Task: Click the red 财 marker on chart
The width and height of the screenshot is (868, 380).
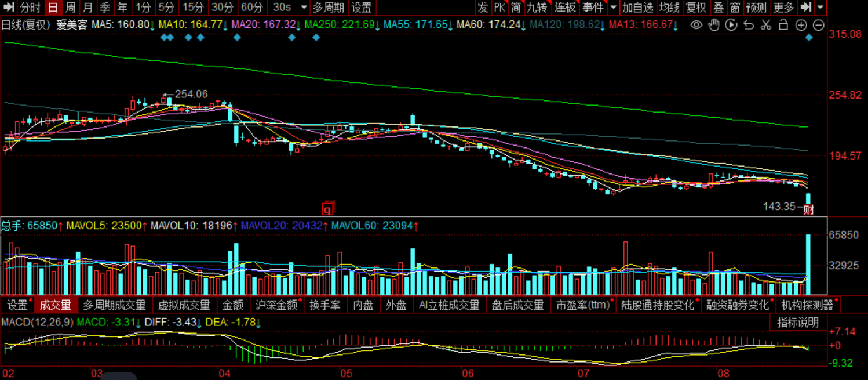Action: [809, 209]
